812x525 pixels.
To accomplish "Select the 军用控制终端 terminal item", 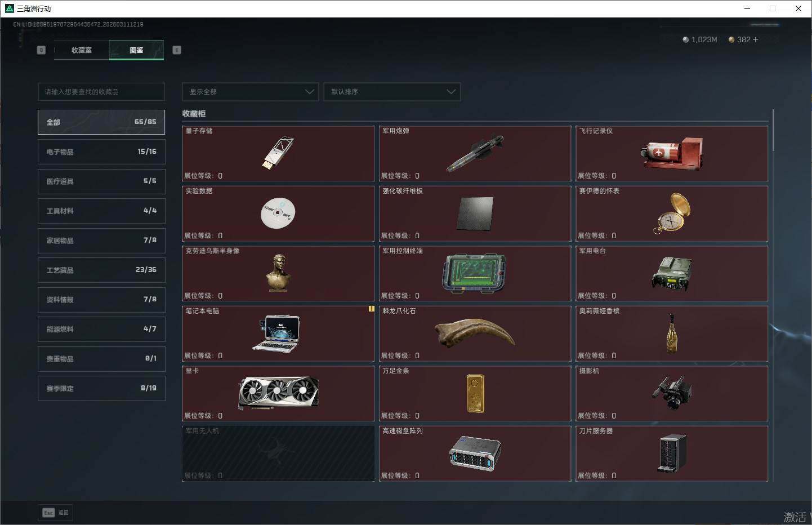I will pyautogui.click(x=475, y=273).
